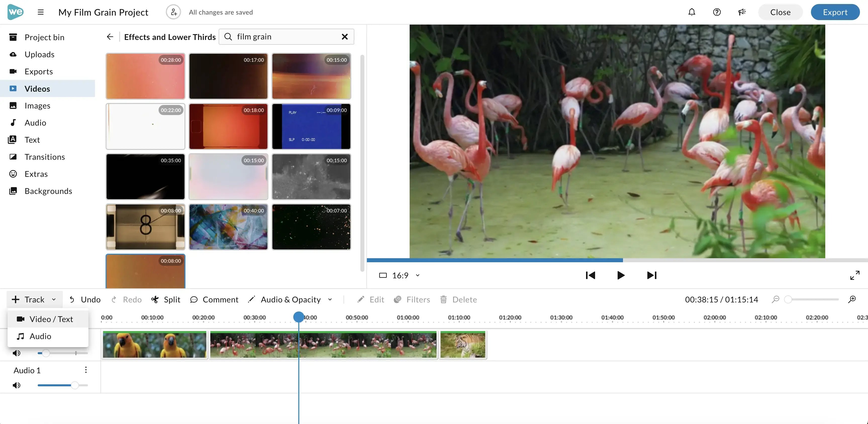Open the Images section

pos(47,105)
